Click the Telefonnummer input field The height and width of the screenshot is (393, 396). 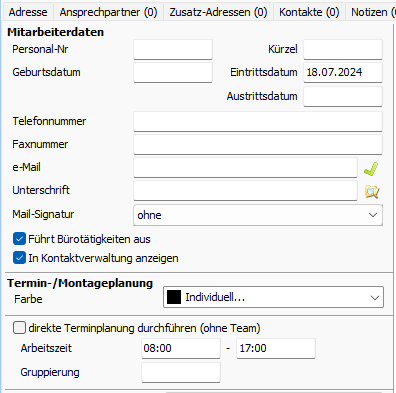(258, 121)
